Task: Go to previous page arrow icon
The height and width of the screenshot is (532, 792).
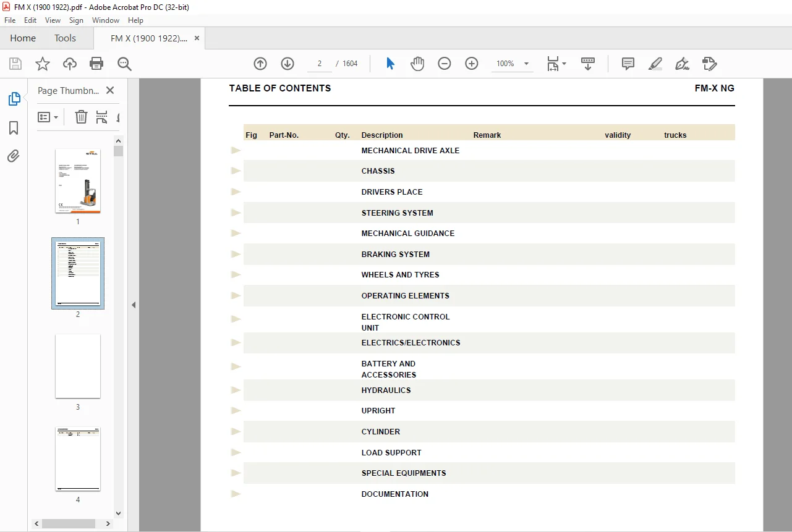Action: pyautogui.click(x=260, y=64)
